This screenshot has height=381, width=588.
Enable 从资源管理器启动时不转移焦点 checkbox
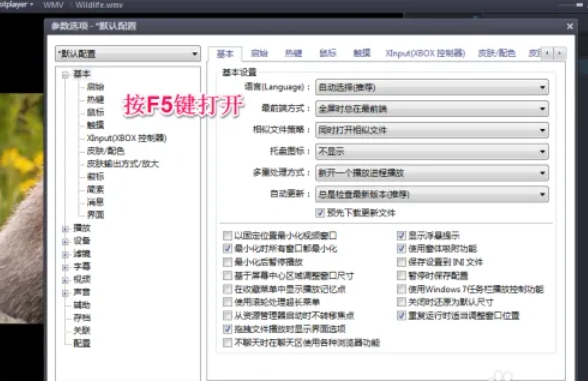(227, 315)
